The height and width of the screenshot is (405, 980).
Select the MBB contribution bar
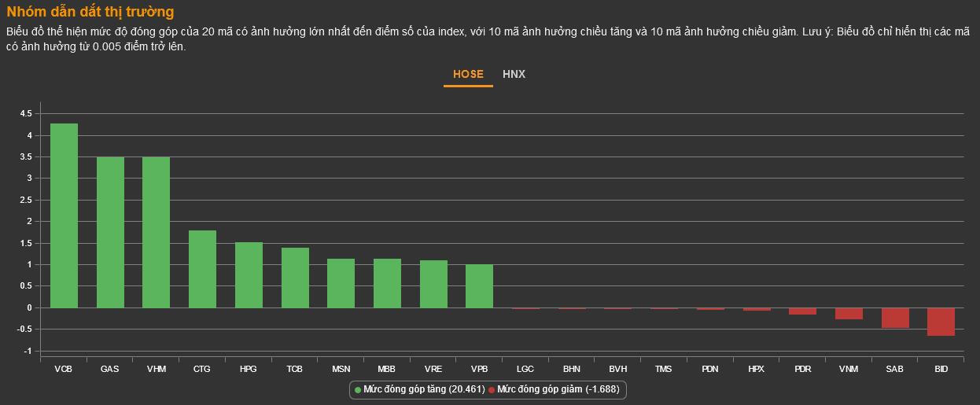click(x=387, y=283)
